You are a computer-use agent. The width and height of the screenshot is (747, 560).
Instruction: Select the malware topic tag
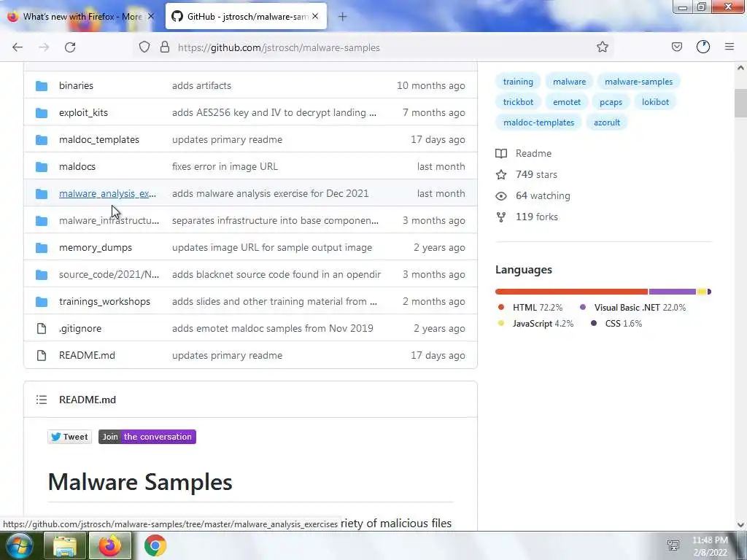point(569,82)
